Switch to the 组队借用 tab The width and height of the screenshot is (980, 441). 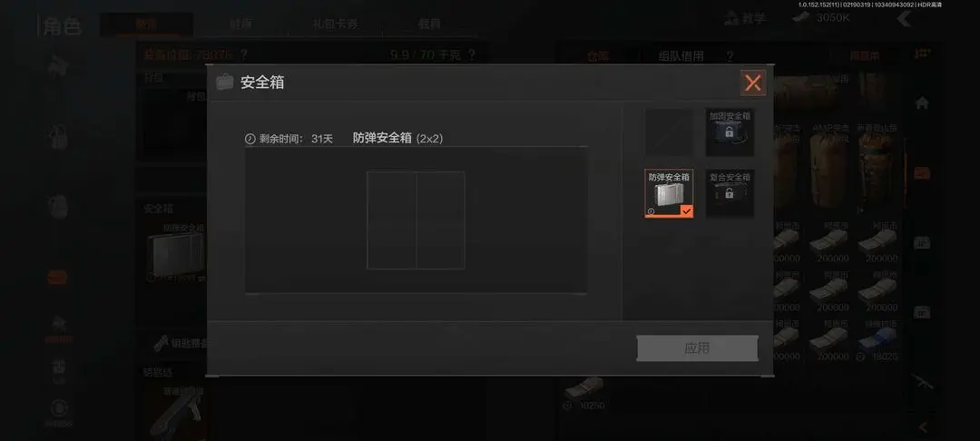(681, 56)
